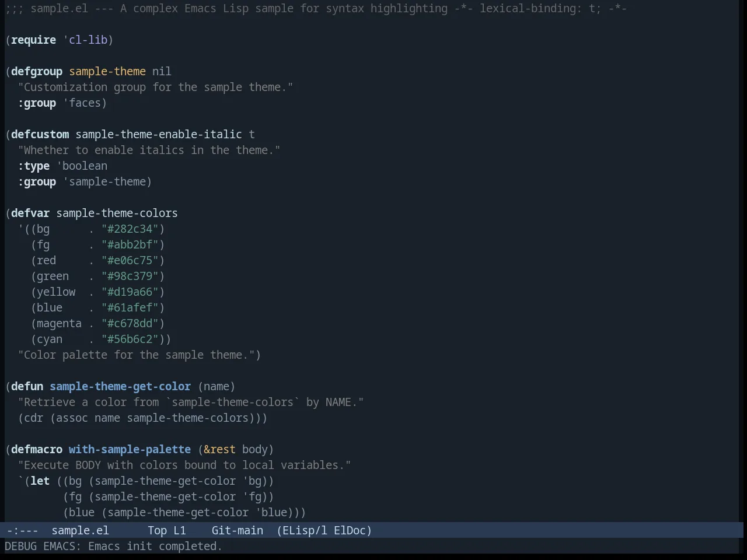Click the magenta key in the color alist
The width and height of the screenshot is (747, 560).
click(x=60, y=323)
